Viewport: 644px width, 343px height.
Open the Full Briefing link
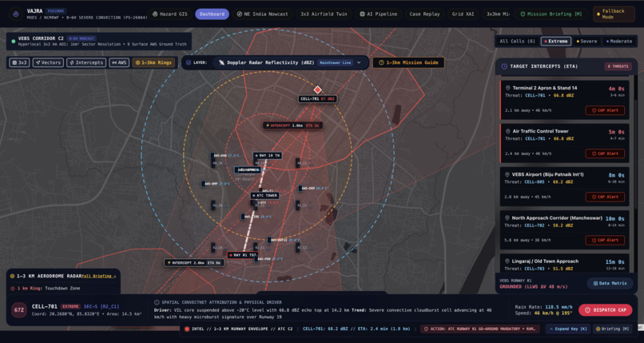pos(98,276)
